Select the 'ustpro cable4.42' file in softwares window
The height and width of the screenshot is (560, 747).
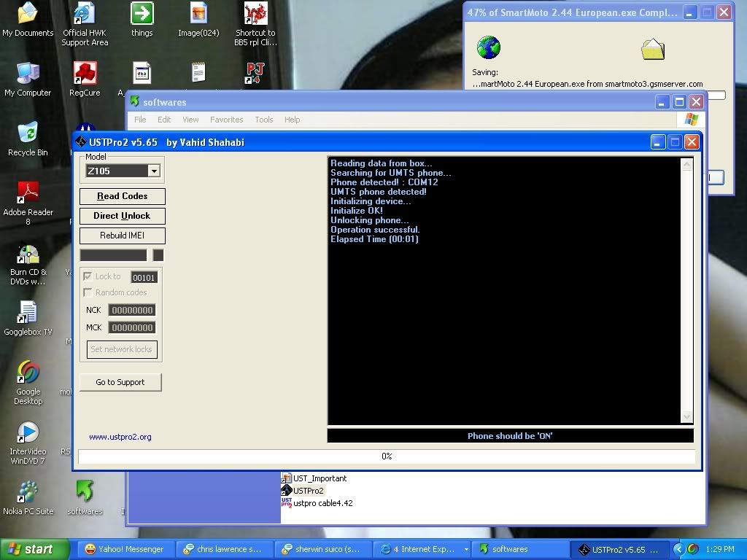[x=317, y=503]
